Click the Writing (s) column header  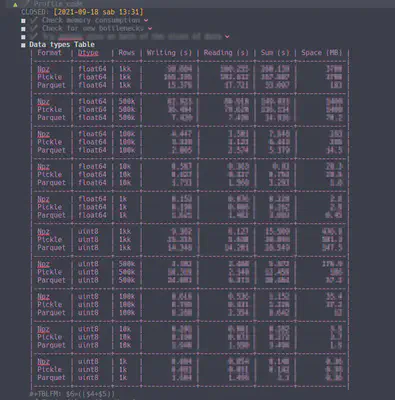169,53
